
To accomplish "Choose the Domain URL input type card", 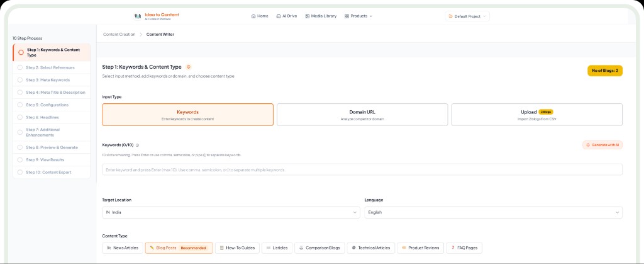I will coord(362,115).
